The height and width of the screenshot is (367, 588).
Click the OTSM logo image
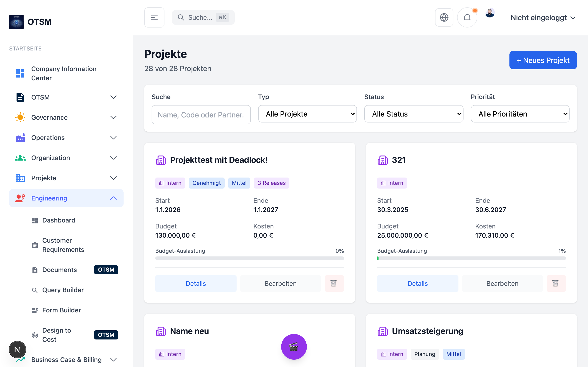pos(17,22)
